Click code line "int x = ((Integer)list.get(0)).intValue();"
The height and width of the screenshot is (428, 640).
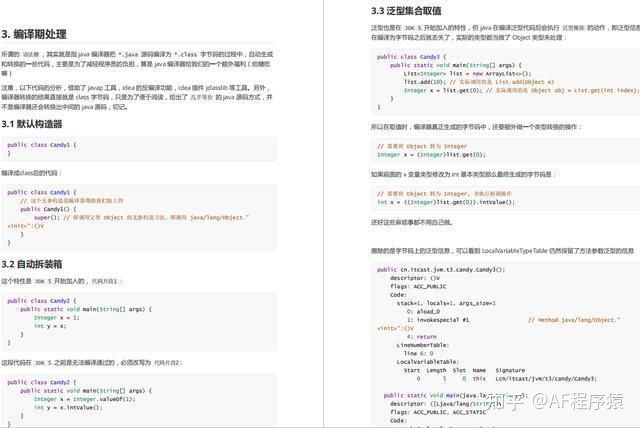point(446,202)
